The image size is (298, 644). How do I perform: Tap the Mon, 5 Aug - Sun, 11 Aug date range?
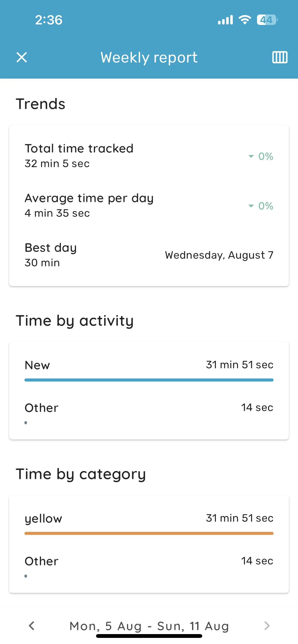tap(149, 626)
